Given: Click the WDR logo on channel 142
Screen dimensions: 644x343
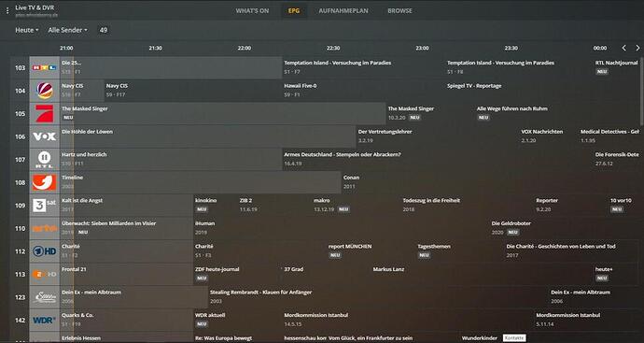Looking at the screenshot, I should pyautogui.click(x=45, y=320).
